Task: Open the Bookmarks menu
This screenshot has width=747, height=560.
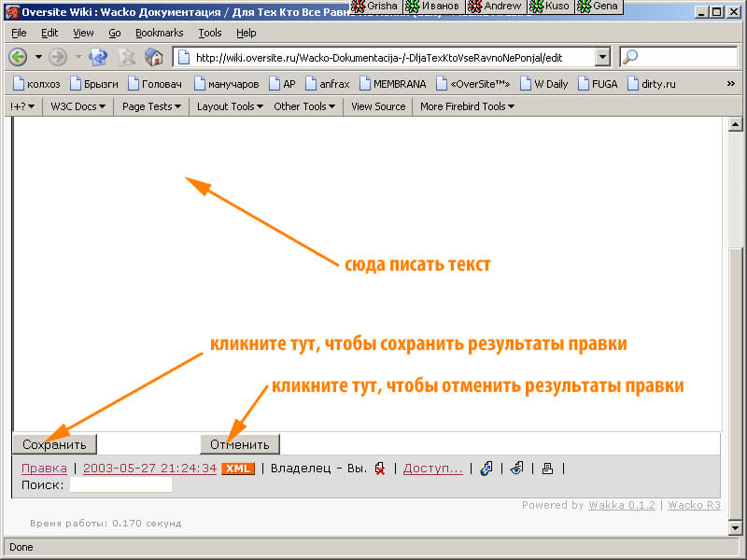Action: coord(159,33)
